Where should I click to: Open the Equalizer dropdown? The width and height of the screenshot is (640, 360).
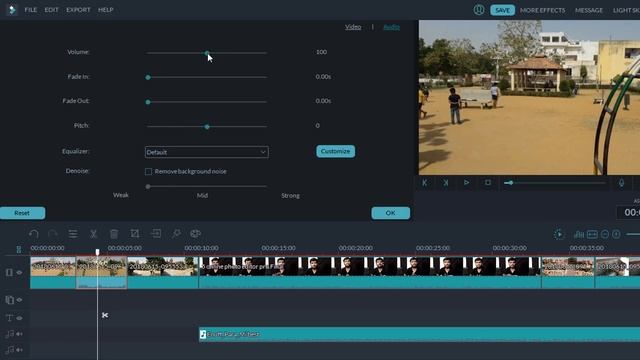click(x=207, y=152)
